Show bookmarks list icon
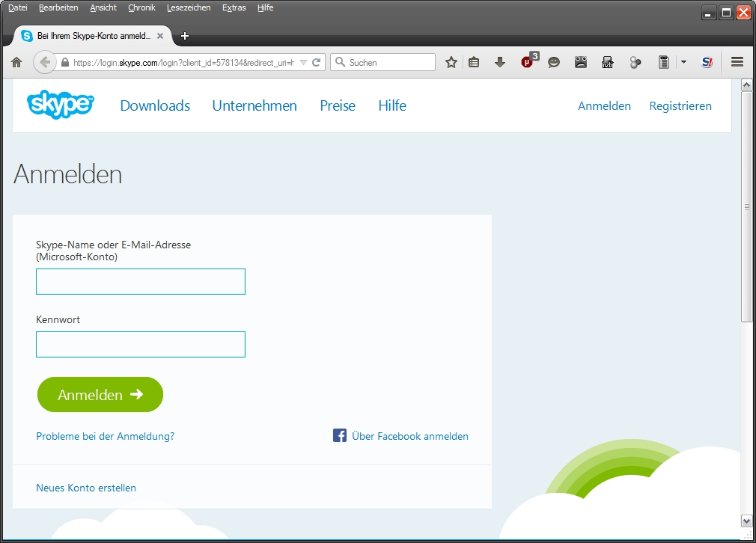756x543 pixels. point(474,62)
